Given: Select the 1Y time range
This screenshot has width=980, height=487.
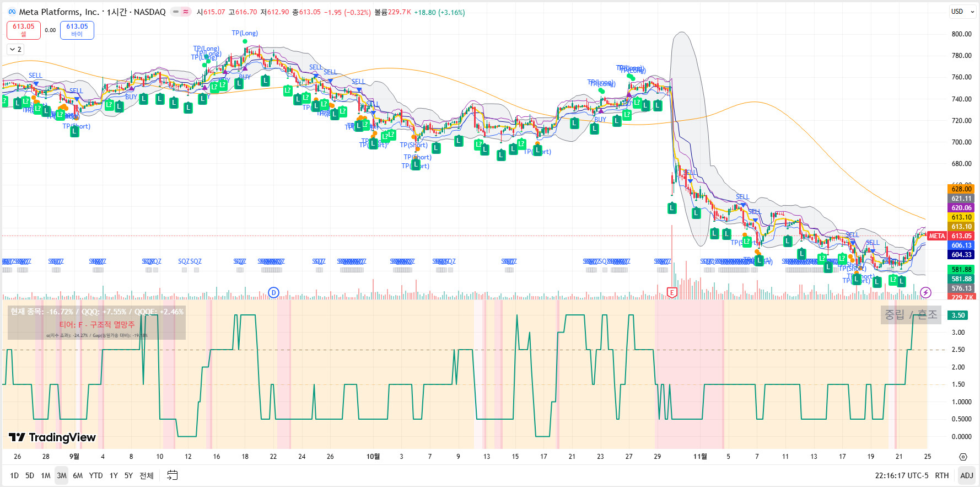Looking at the screenshot, I should pos(114,475).
